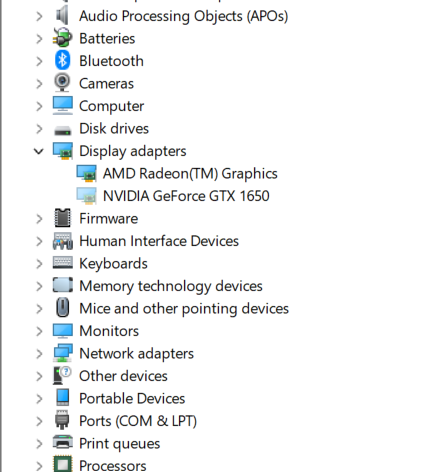Select the Portable Devices label
The height and width of the screenshot is (472, 431).
click(x=132, y=399)
